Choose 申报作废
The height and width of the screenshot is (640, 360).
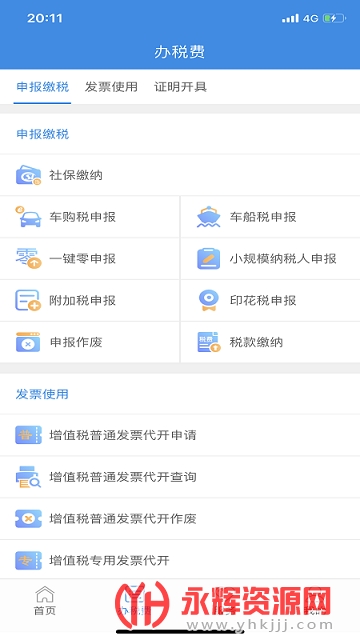coord(89,342)
